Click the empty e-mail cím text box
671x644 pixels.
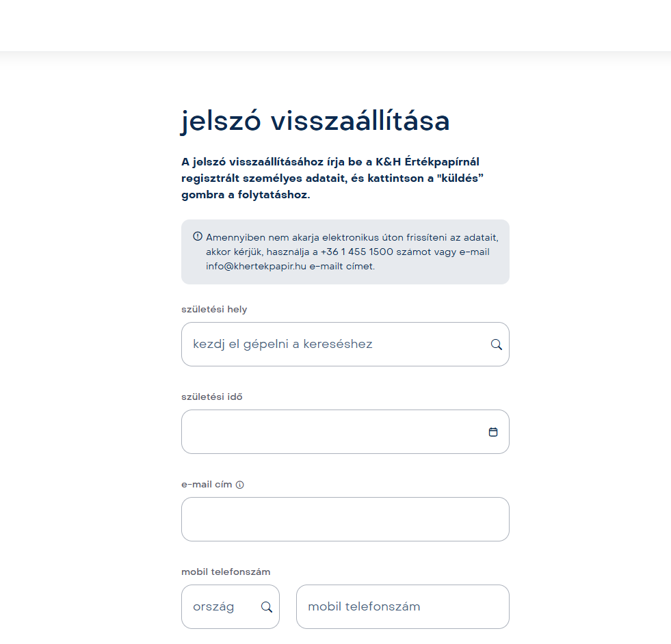pos(345,520)
